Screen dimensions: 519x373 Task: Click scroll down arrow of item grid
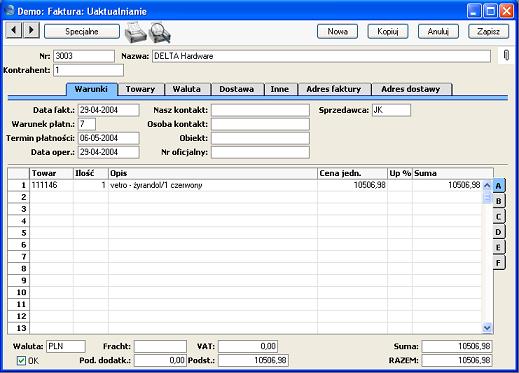487,328
